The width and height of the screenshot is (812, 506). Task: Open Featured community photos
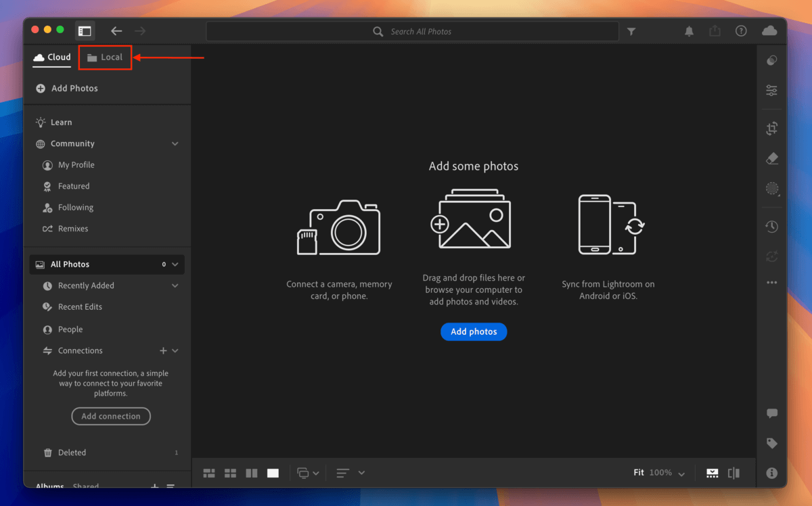(66, 186)
